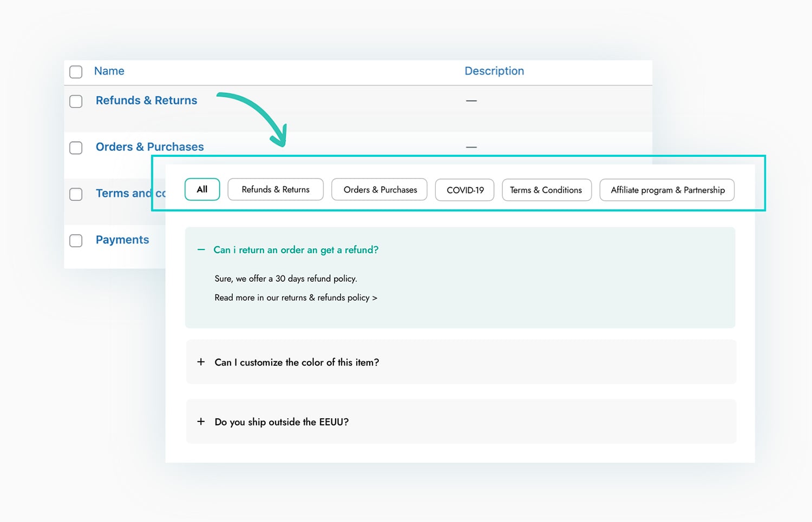This screenshot has height=522, width=812.
Task: Select the Payments row checkbox
Action: [x=76, y=241]
